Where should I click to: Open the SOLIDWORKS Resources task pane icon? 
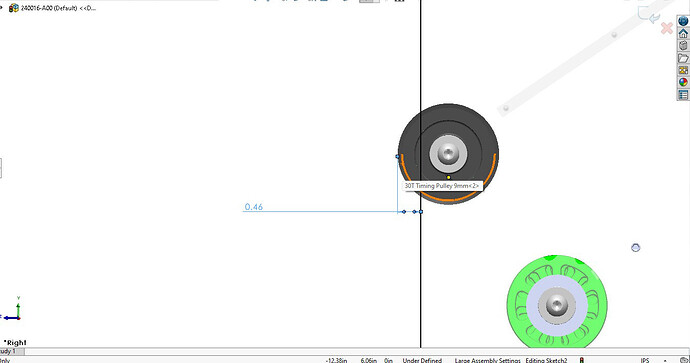[683, 21]
